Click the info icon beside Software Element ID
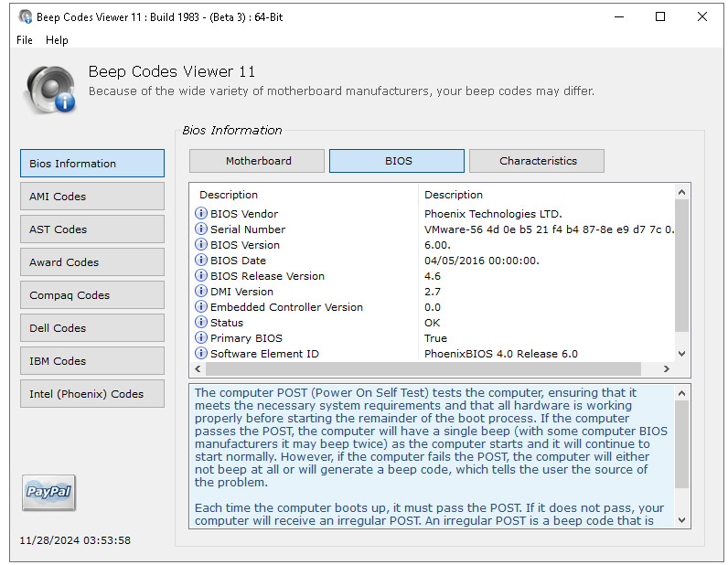Viewport: 728px width, 565px height. pos(200,353)
